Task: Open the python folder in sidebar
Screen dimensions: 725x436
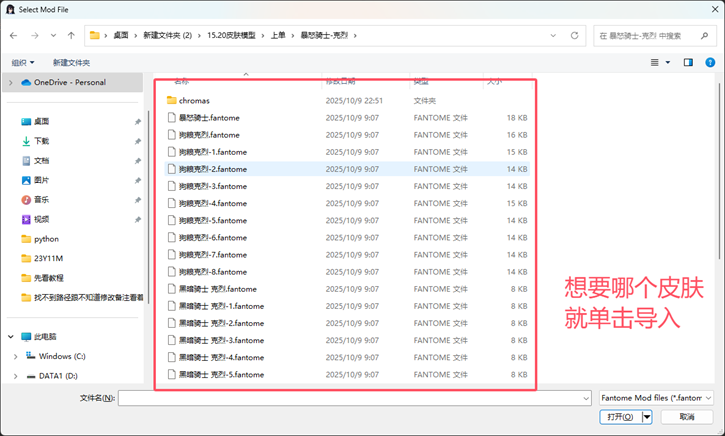Action: (46, 239)
